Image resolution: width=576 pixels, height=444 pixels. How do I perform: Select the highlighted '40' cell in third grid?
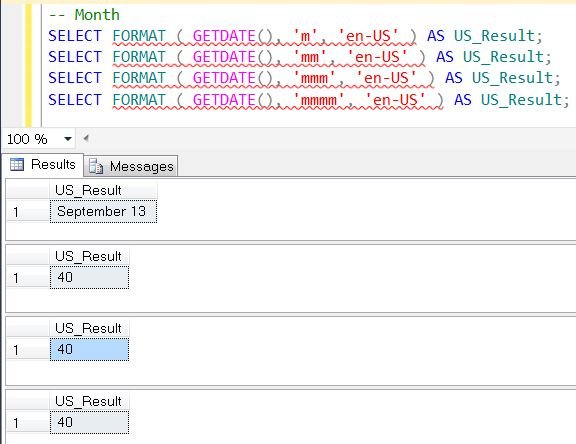tap(90, 349)
